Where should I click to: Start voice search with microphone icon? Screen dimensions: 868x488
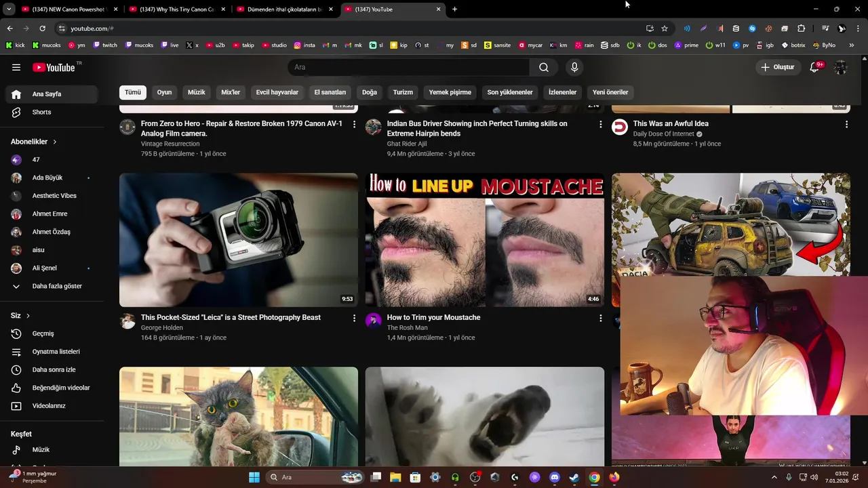[x=574, y=67]
